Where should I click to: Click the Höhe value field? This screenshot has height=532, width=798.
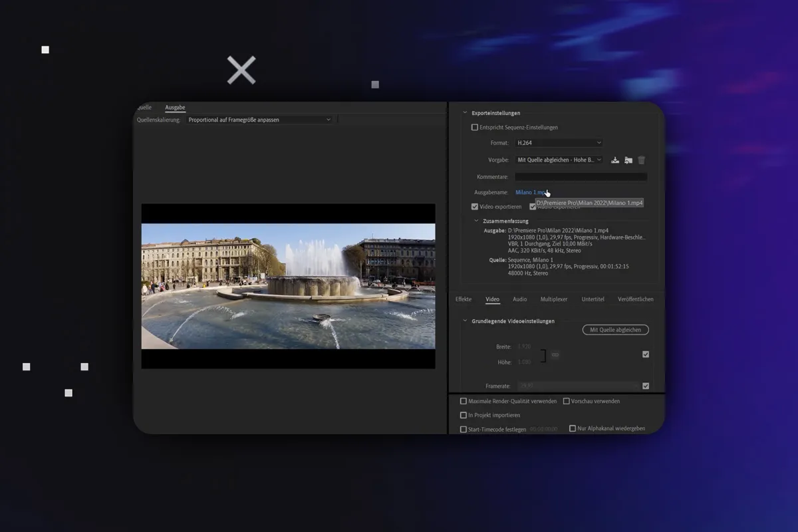coord(525,362)
